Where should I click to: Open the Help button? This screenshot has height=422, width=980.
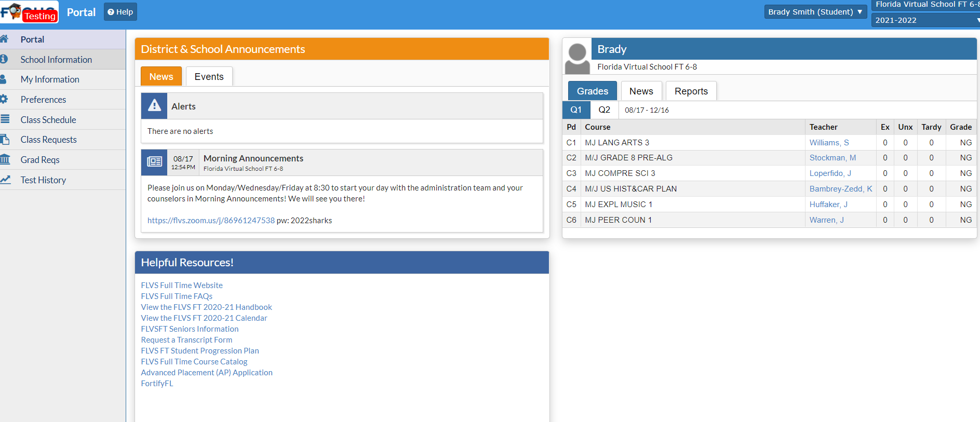pyautogui.click(x=120, y=12)
